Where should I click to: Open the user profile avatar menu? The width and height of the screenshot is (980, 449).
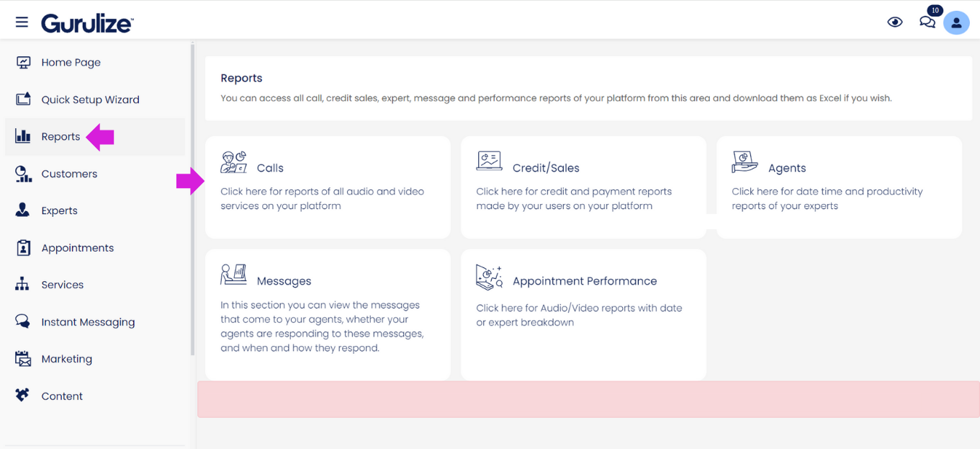[x=956, y=22]
